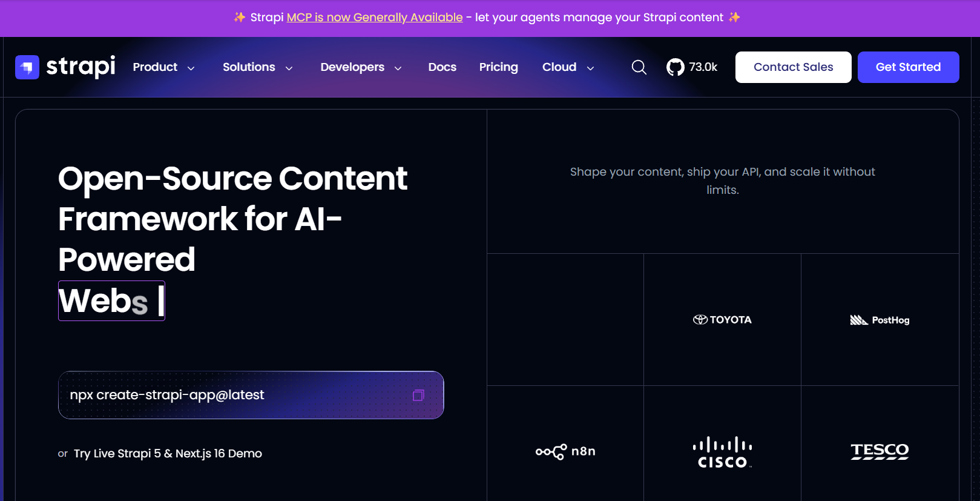Click the npx create-strapi-app@latest command field
Image resolution: width=980 pixels, height=501 pixels.
coord(251,395)
